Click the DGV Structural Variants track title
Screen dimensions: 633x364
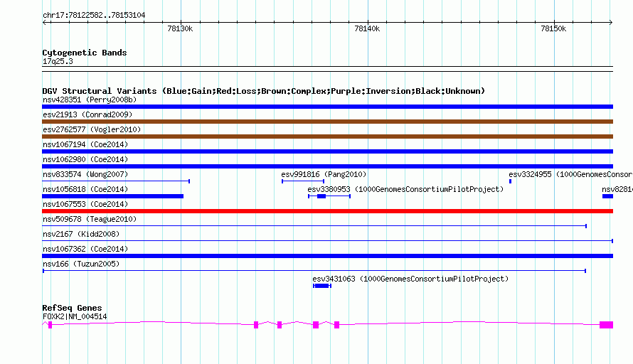click(263, 91)
